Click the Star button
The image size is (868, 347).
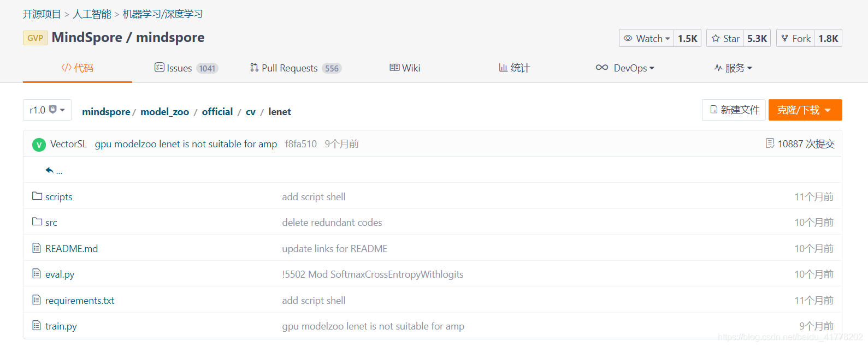725,38
